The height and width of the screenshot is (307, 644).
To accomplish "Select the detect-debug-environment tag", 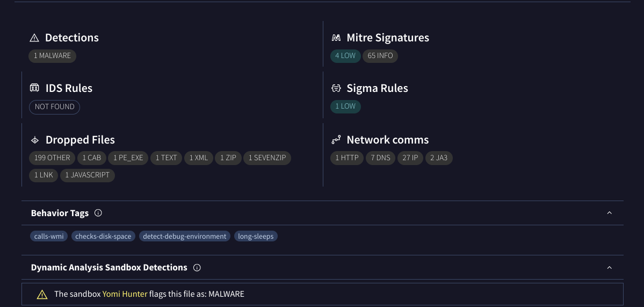I will click(185, 236).
